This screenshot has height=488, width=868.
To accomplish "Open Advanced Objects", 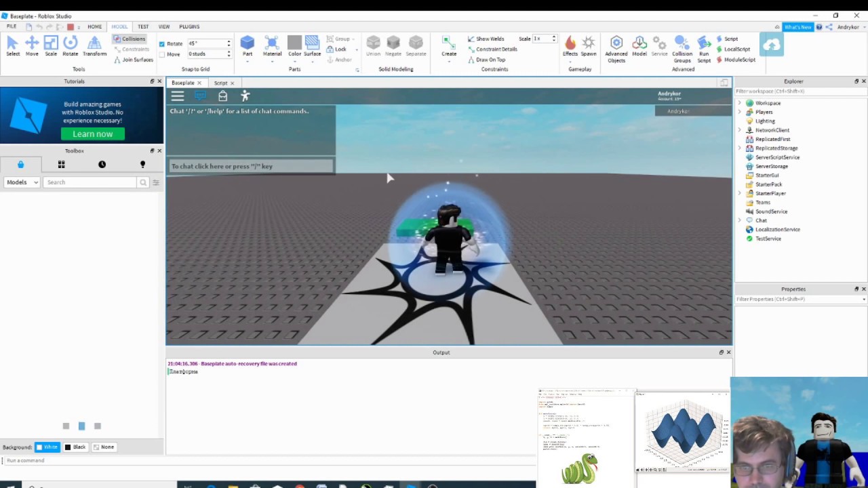I will pyautogui.click(x=616, y=49).
